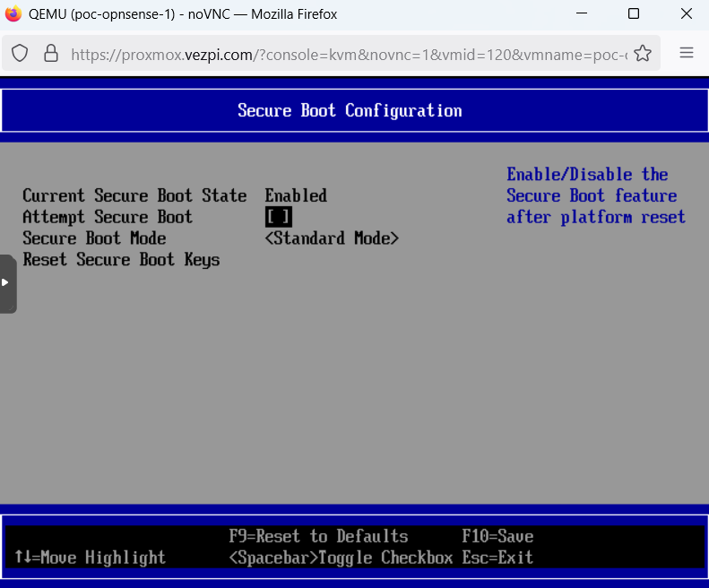This screenshot has width=709, height=588.
Task: Click the Secure Boot Configuration title bar
Action: [350, 110]
